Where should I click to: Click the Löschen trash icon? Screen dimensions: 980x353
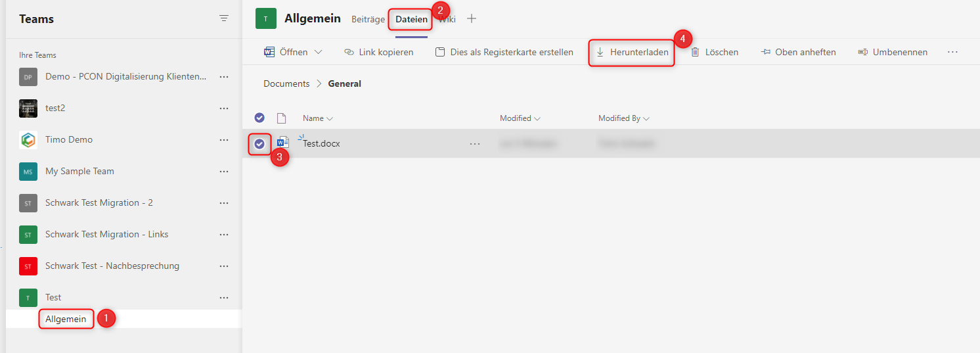point(695,52)
